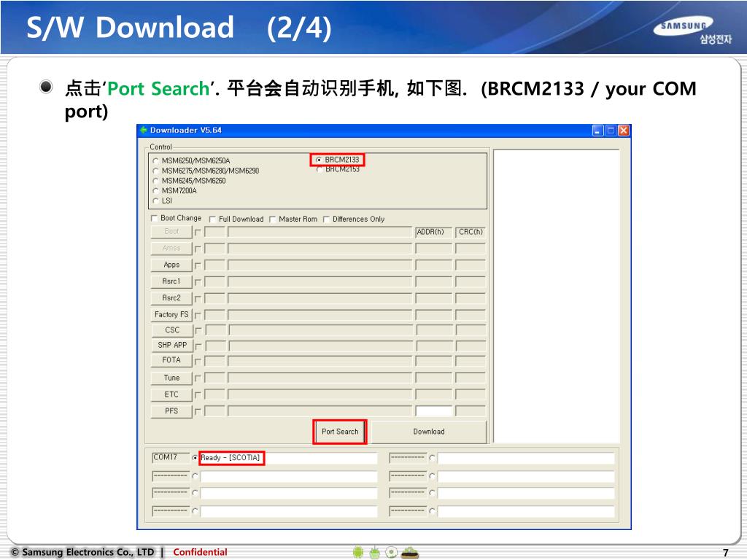The height and width of the screenshot is (560, 747).
Task: Click the FOTA file button
Action: pos(171,360)
